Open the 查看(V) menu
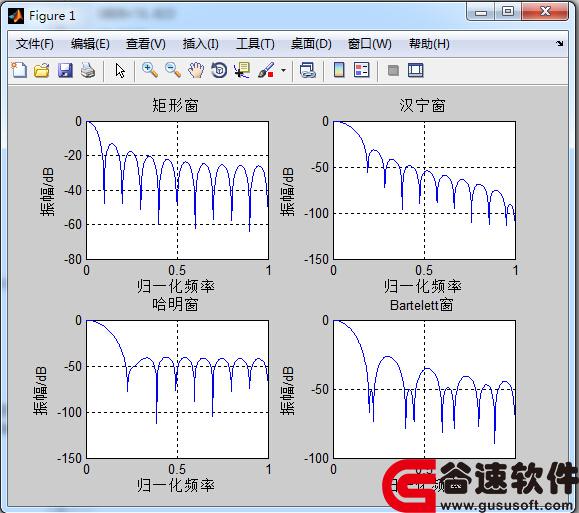Viewport: 579px width, 513px height. point(145,44)
